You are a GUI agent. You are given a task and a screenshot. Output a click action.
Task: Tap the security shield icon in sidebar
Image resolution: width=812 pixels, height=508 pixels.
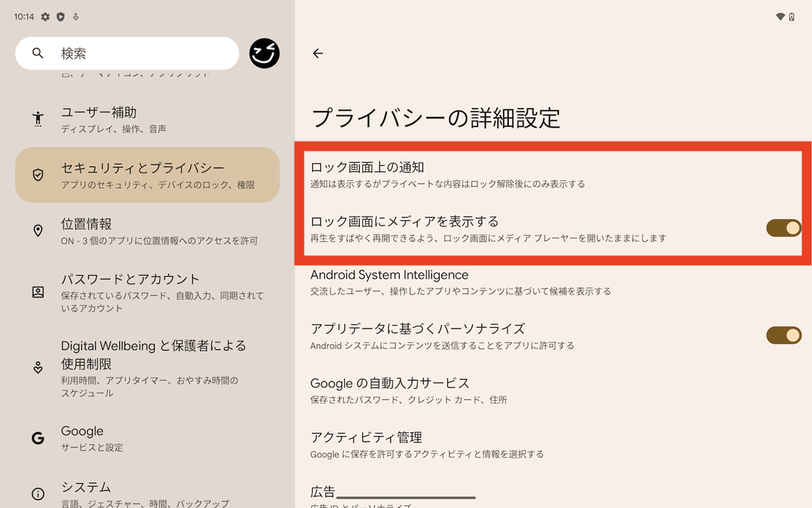[38, 175]
